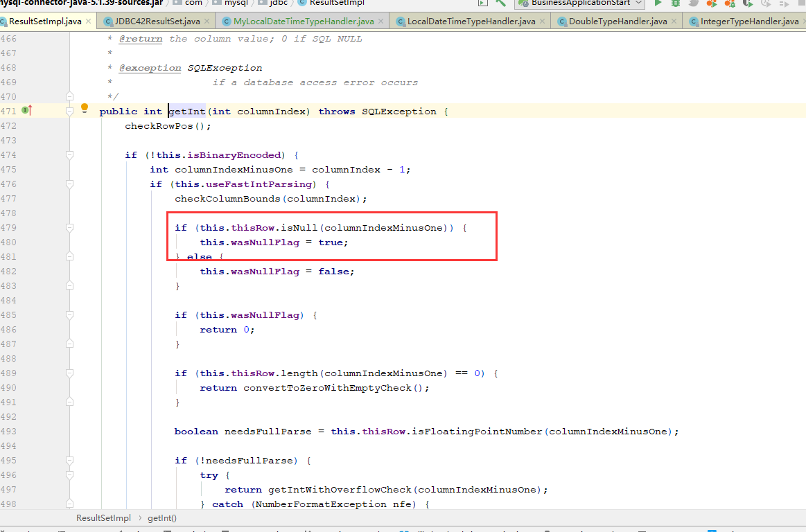The height and width of the screenshot is (532, 806).
Task: Click the @return Javadoc tag
Action: tap(140, 39)
